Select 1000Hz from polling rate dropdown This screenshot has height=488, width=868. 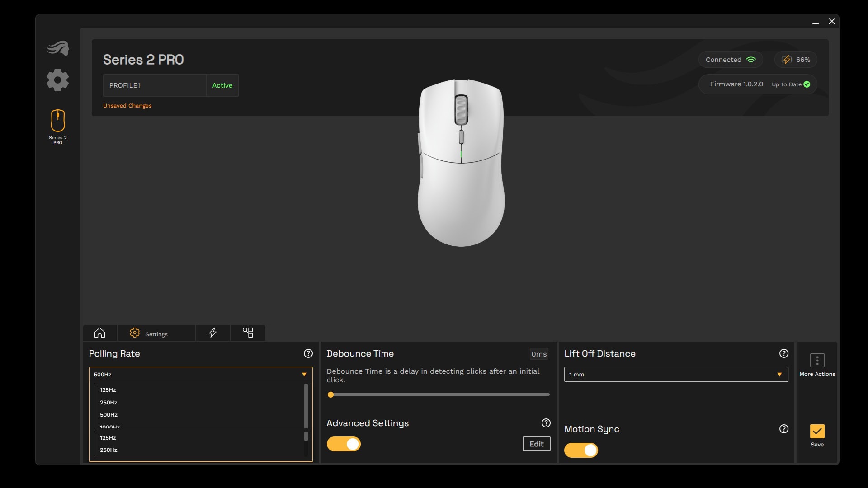point(110,427)
